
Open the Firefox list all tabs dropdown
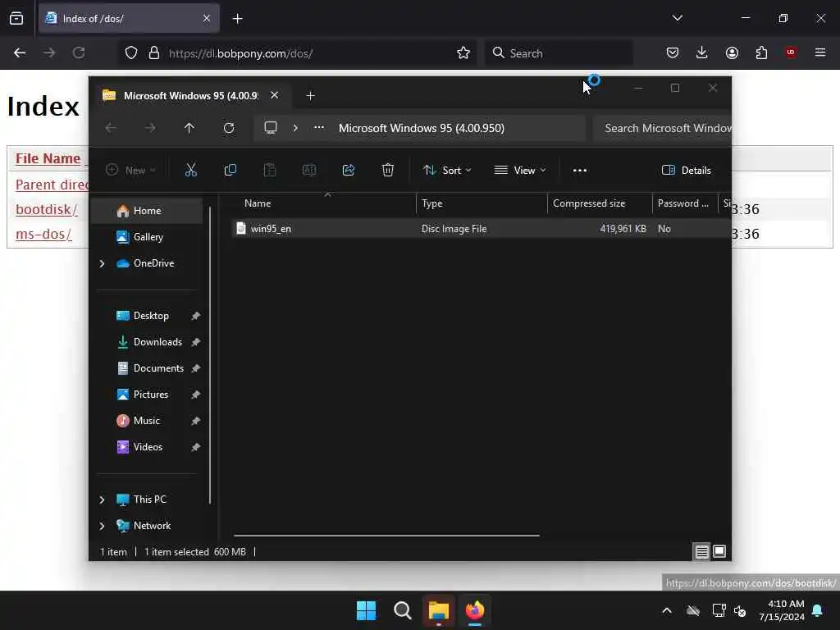pos(677,18)
